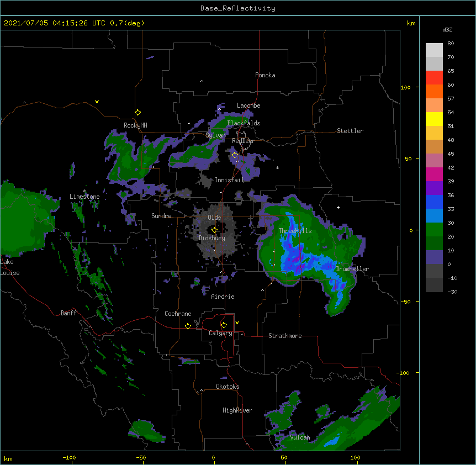The height and width of the screenshot is (465, 476).
Task: Click the yellow diamond marker above Calgary label
Action: pyautogui.click(x=224, y=325)
